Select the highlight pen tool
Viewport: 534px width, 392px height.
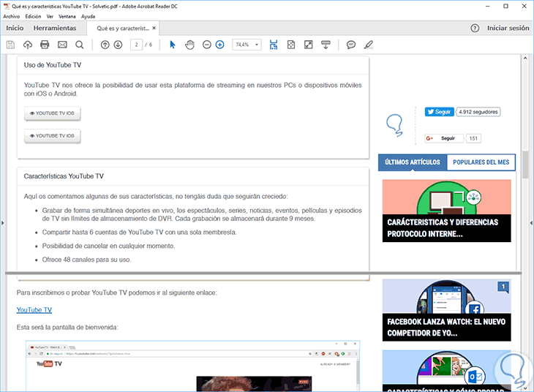point(369,45)
